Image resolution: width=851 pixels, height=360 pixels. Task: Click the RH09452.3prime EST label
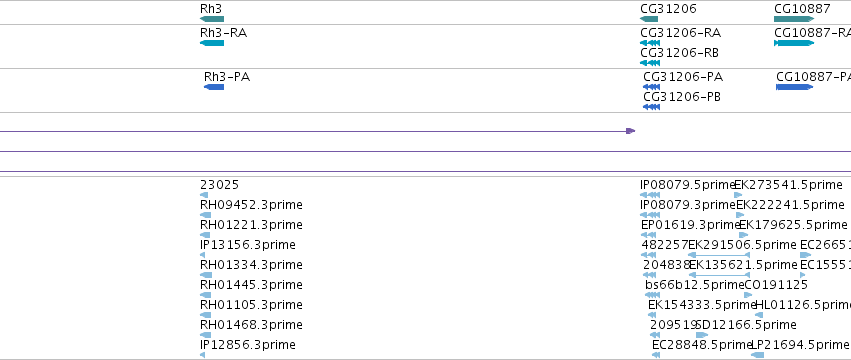[x=251, y=205]
